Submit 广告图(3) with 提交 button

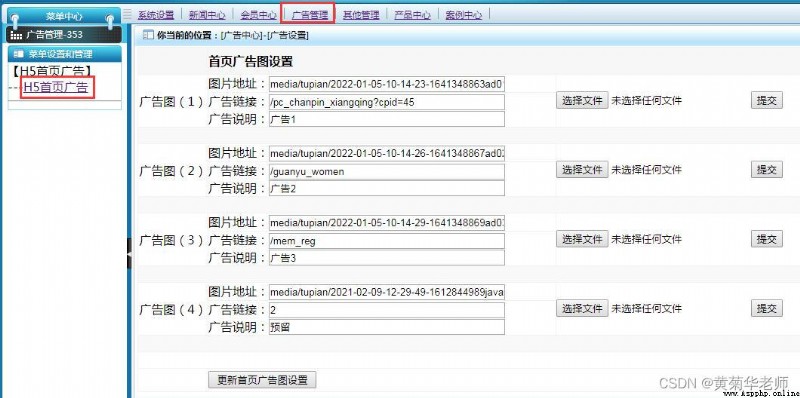click(766, 239)
